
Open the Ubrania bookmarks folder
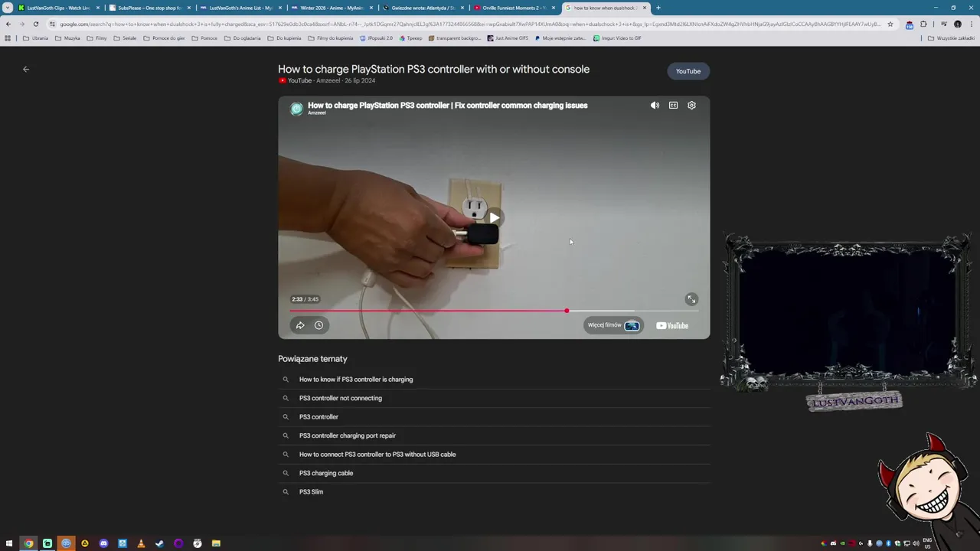pyautogui.click(x=36, y=37)
